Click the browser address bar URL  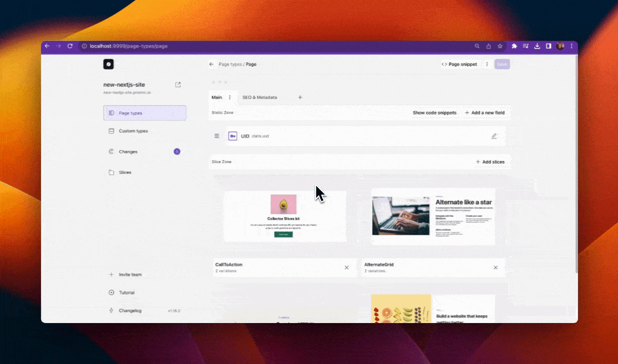click(x=128, y=46)
